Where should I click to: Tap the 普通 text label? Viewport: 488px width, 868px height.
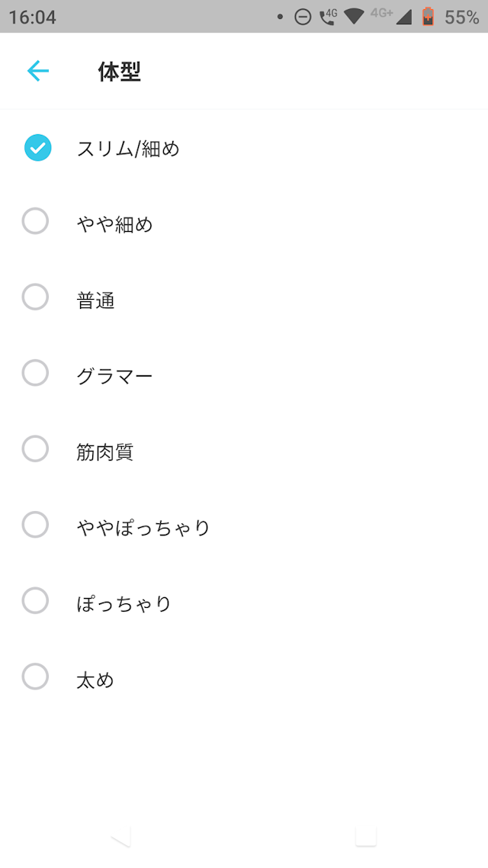pos(95,300)
